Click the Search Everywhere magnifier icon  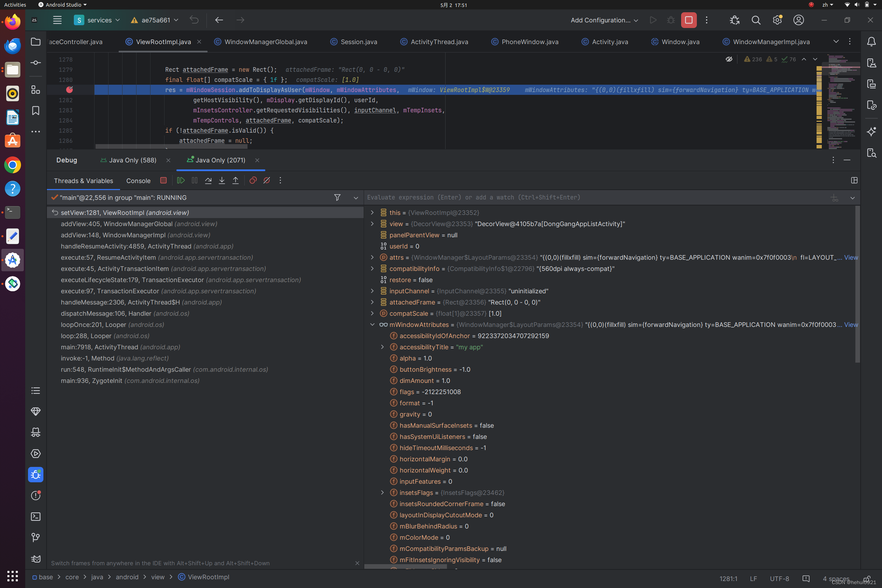[x=756, y=20]
